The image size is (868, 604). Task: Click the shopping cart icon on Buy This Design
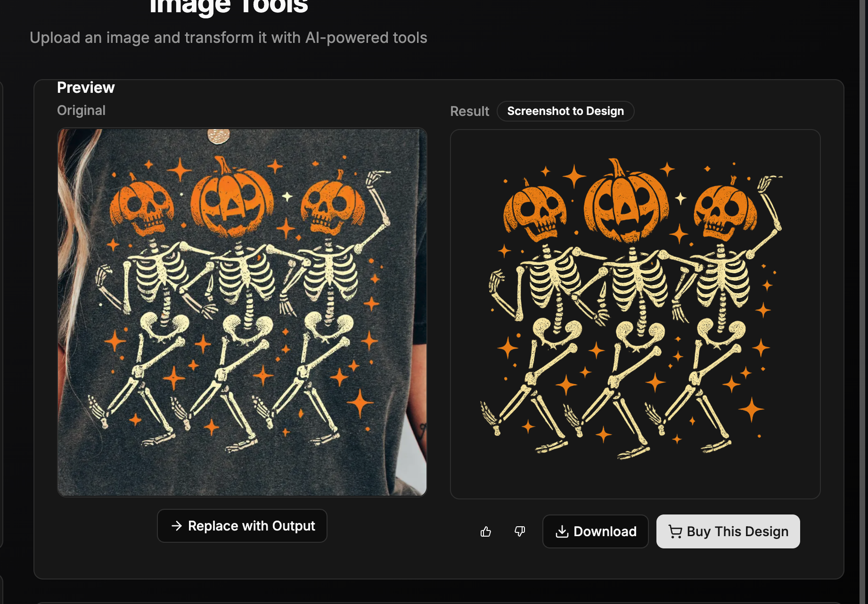tap(675, 531)
